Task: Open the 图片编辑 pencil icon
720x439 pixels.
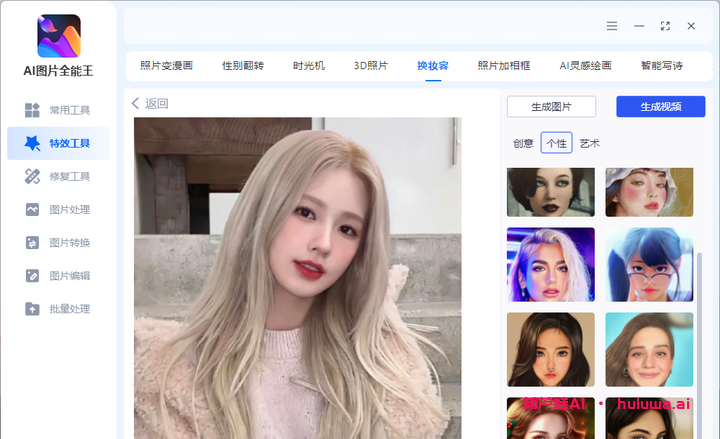Action: 32,276
